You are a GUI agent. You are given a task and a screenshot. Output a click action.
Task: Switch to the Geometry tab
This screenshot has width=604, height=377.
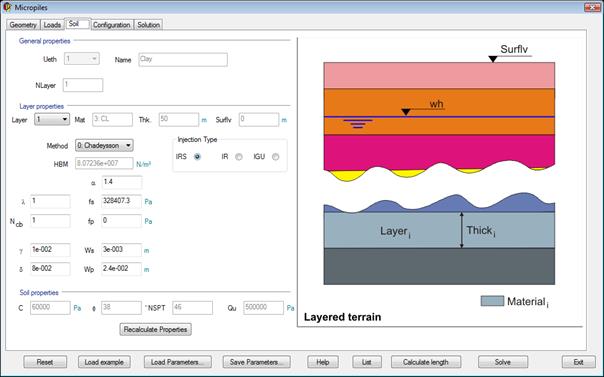23,25
